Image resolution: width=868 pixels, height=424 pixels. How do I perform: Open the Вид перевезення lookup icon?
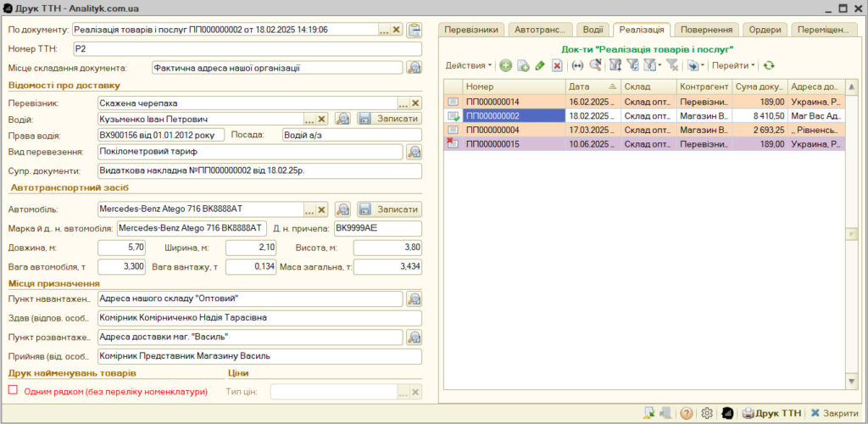[414, 152]
